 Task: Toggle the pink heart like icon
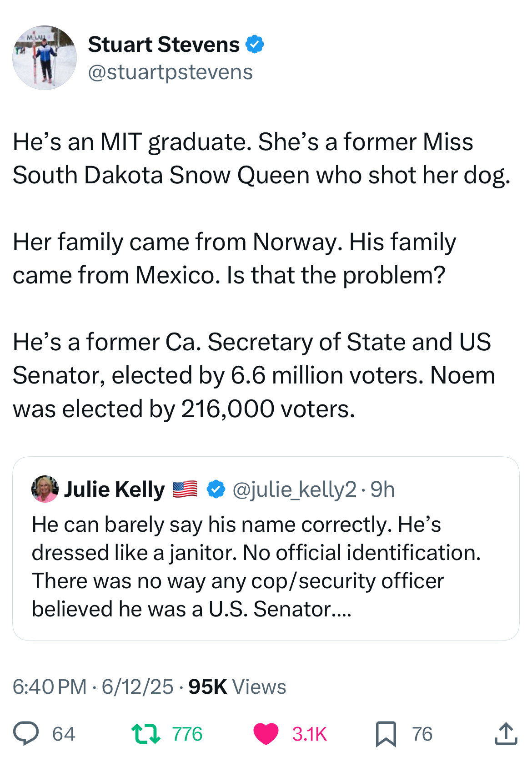(266, 733)
